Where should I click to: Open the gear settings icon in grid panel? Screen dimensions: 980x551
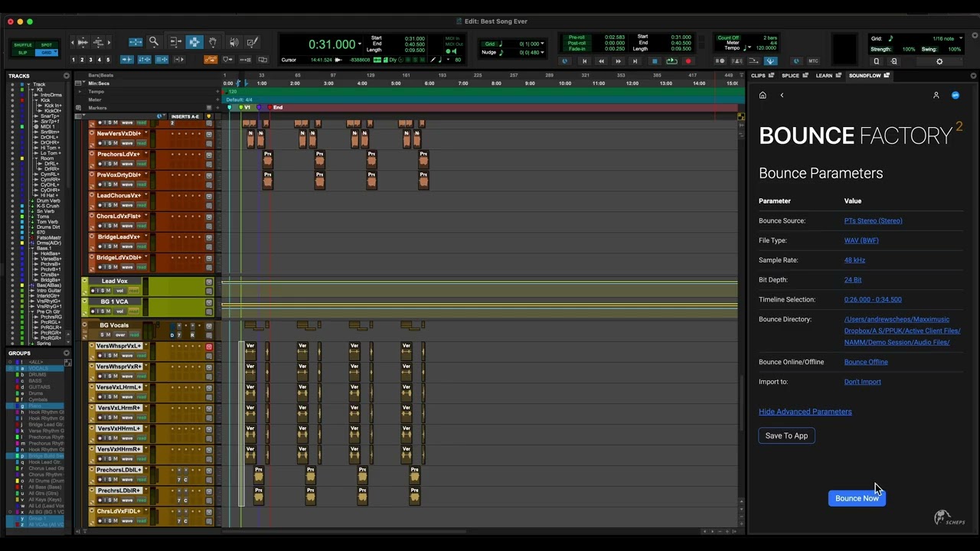tap(939, 61)
